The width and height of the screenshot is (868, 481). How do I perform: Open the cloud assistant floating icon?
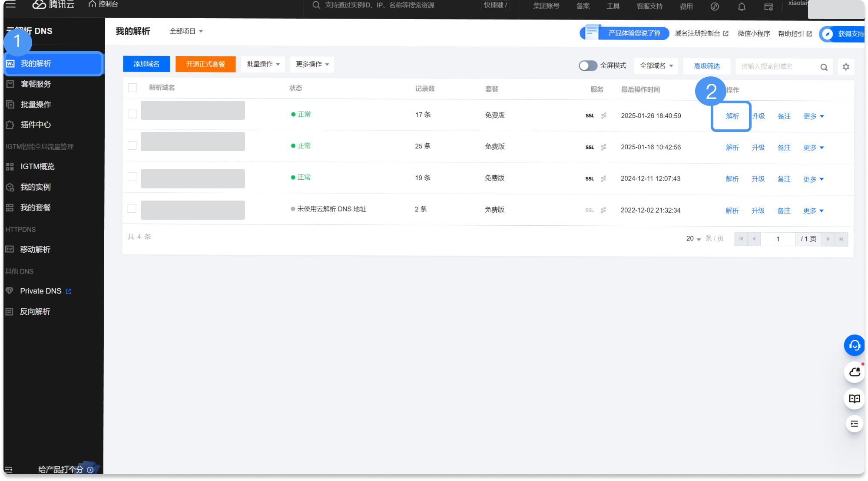(x=855, y=372)
